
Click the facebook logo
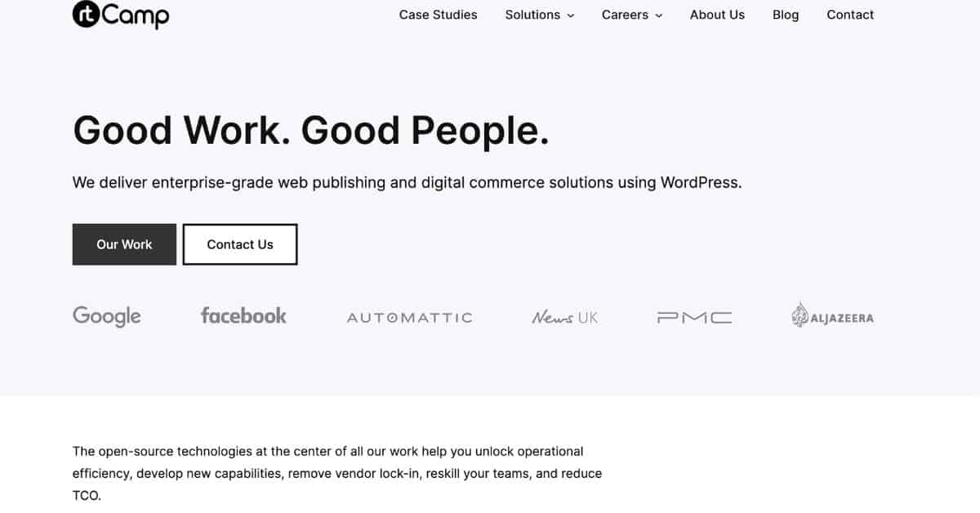click(x=243, y=316)
